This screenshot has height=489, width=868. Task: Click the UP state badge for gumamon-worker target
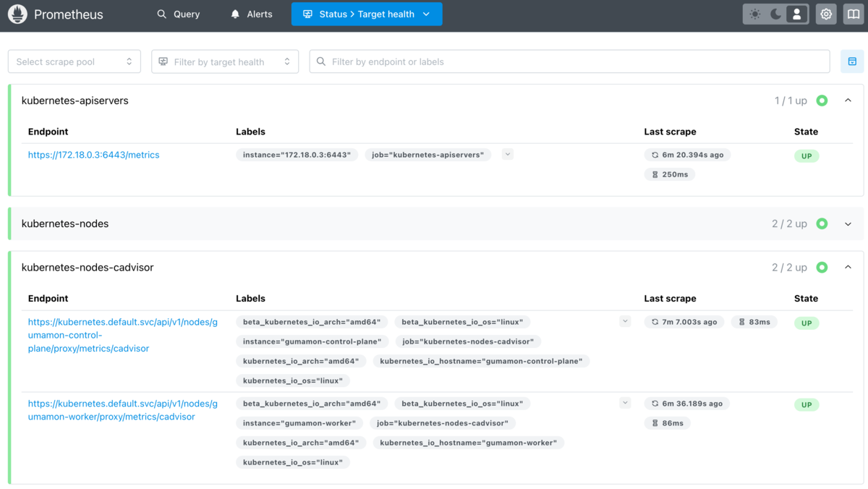[x=807, y=405]
